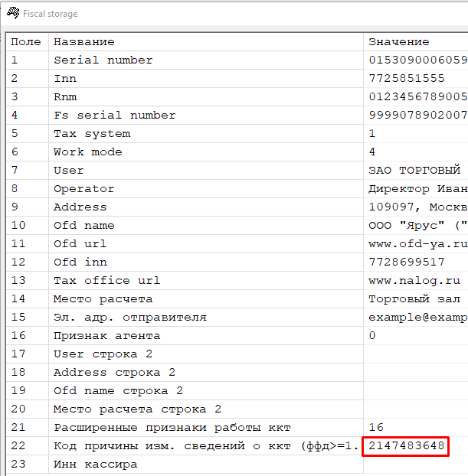Select the empty "Инн кассира" value cell
Viewport: 468px width, 476px height.
point(414,464)
